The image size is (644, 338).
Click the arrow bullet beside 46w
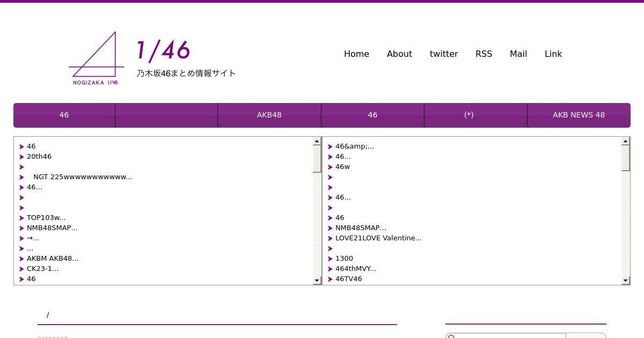tap(331, 167)
